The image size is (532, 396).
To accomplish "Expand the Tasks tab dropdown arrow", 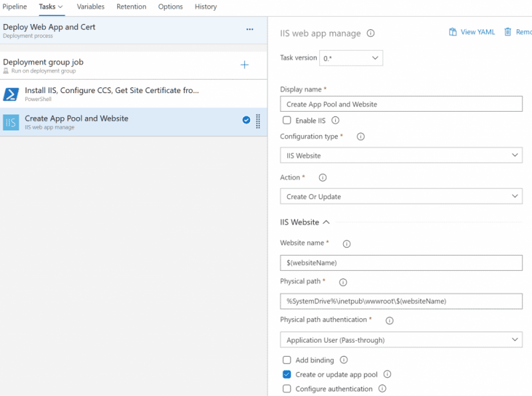I will tap(61, 7).
